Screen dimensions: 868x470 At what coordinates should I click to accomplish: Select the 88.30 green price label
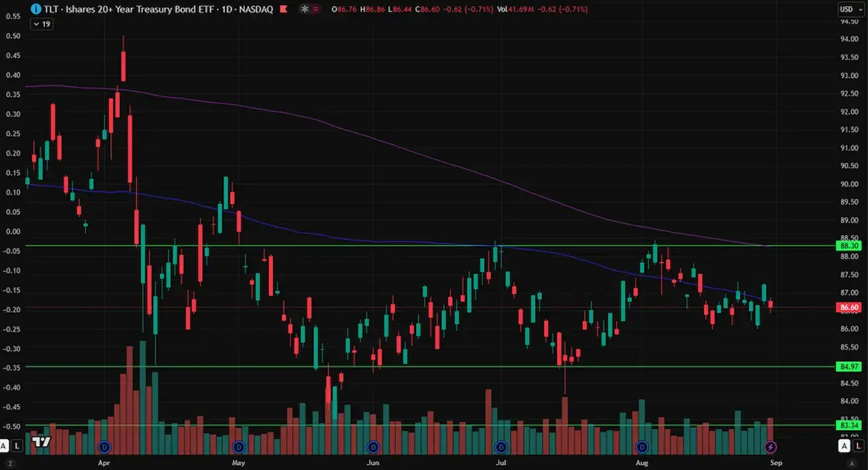point(849,246)
